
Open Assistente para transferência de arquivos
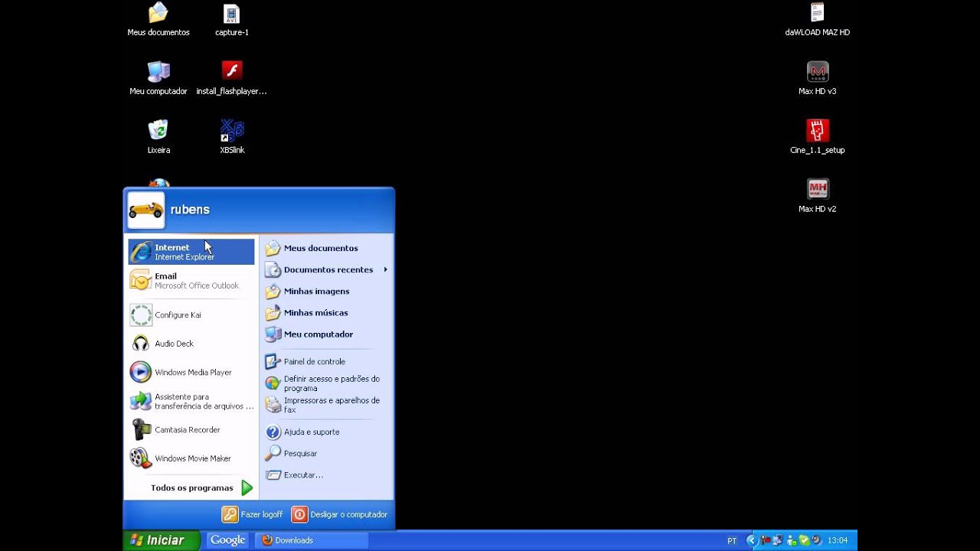[x=191, y=401]
